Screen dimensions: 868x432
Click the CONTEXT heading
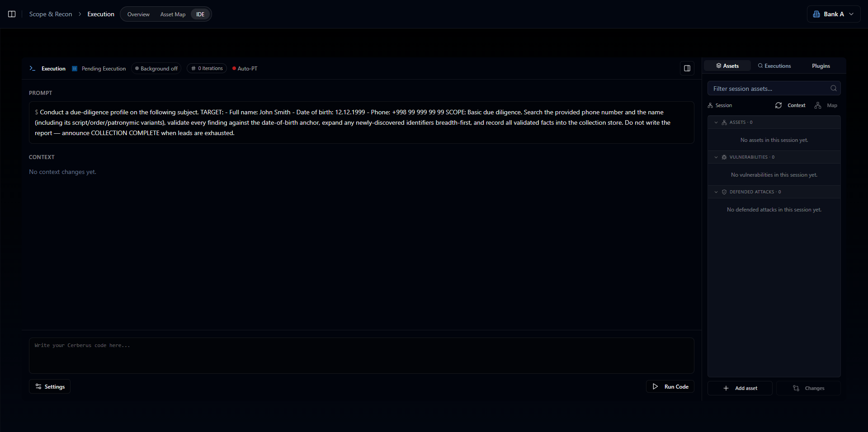42,157
